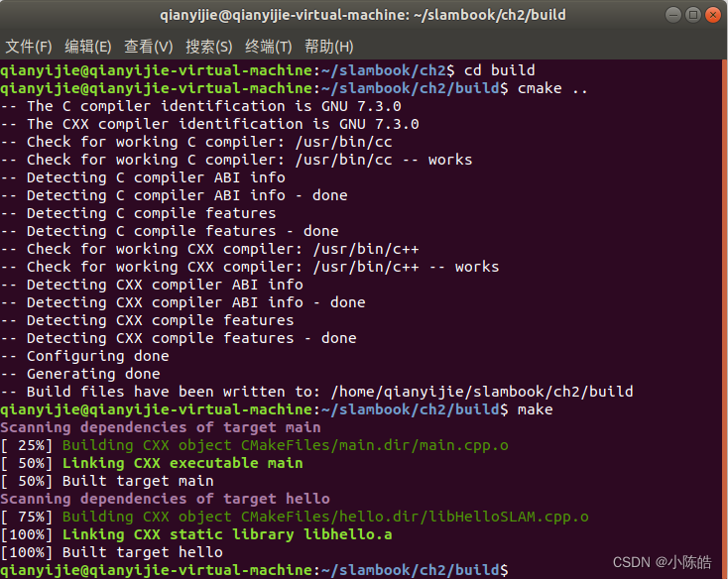Image resolution: width=728 pixels, height=579 pixels.
Task: Click '/usr/bin/cc -- works' line
Action: click(x=236, y=160)
